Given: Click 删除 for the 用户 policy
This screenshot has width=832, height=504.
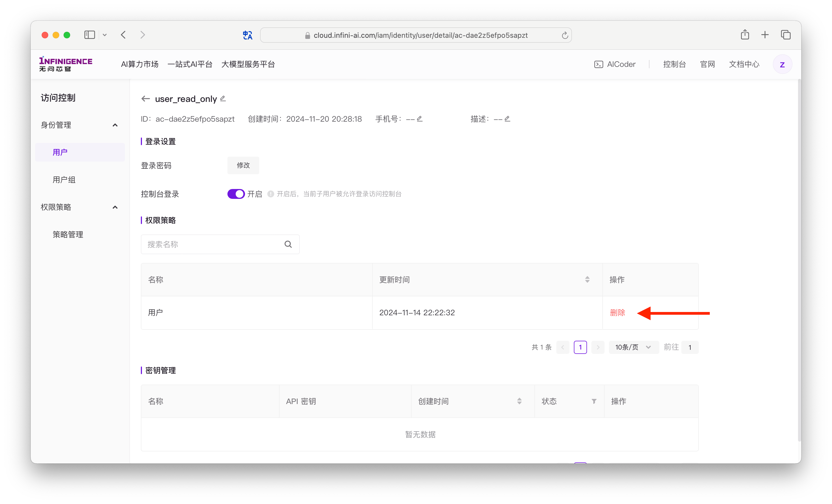Looking at the screenshot, I should point(617,312).
